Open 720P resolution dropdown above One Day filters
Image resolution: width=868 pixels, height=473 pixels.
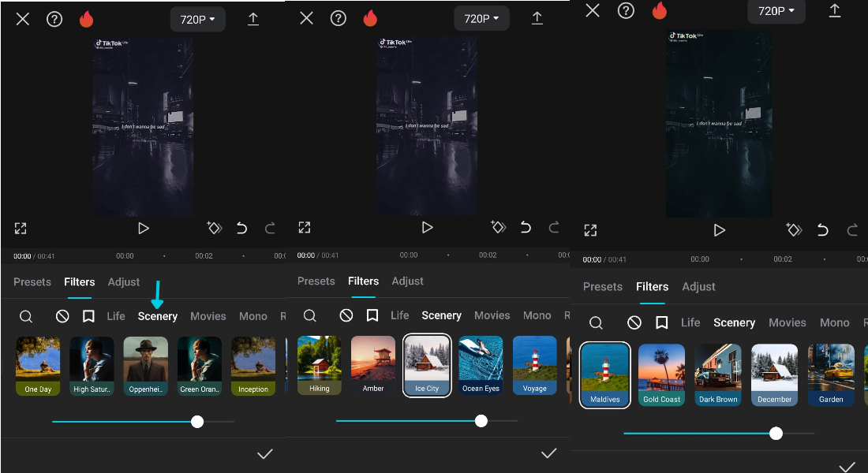pos(197,19)
